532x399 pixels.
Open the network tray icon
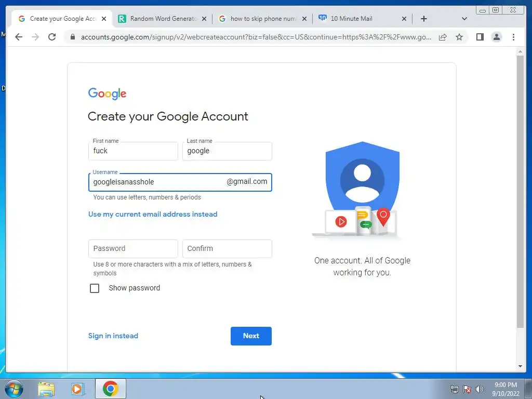pos(454,389)
